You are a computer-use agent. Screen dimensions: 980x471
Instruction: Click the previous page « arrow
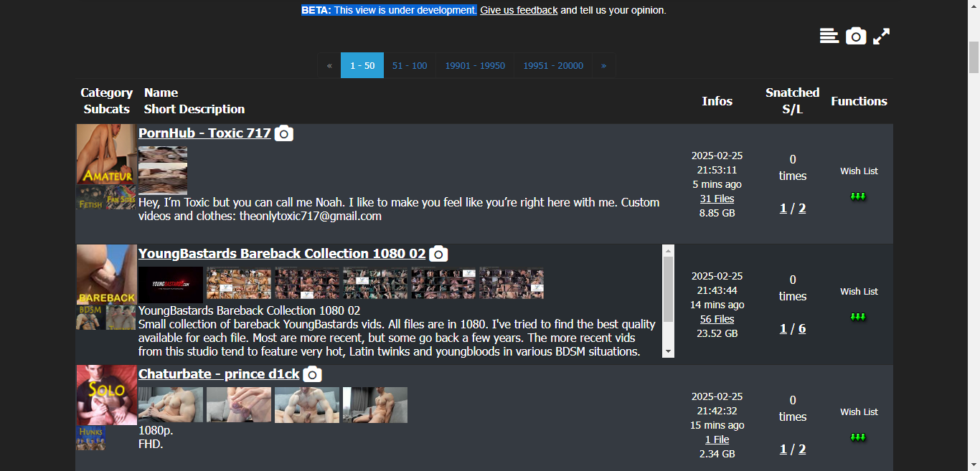pos(329,65)
